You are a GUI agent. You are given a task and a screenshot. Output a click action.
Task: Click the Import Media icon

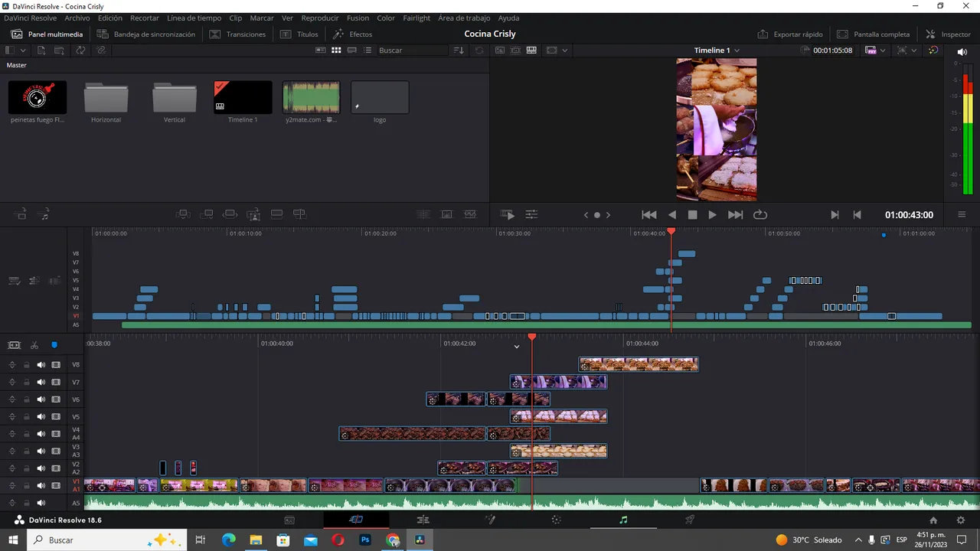(x=41, y=50)
